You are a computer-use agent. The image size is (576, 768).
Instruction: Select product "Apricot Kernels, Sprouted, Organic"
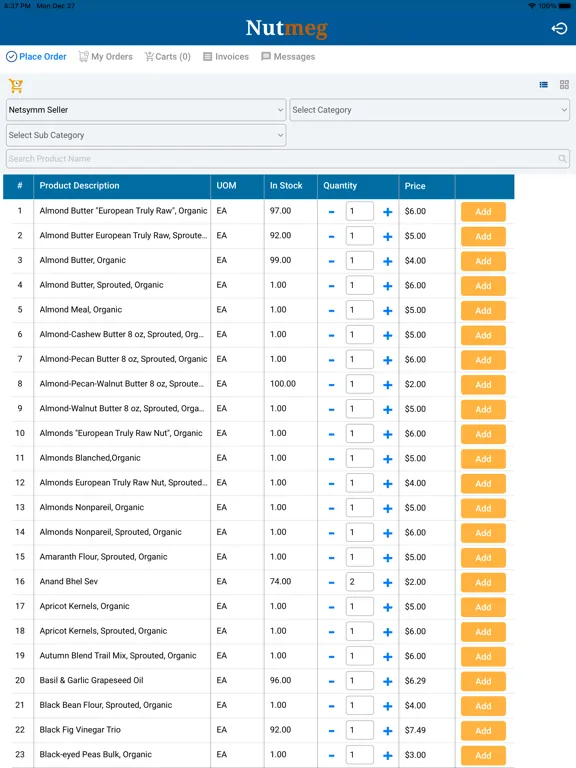pos(103,631)
